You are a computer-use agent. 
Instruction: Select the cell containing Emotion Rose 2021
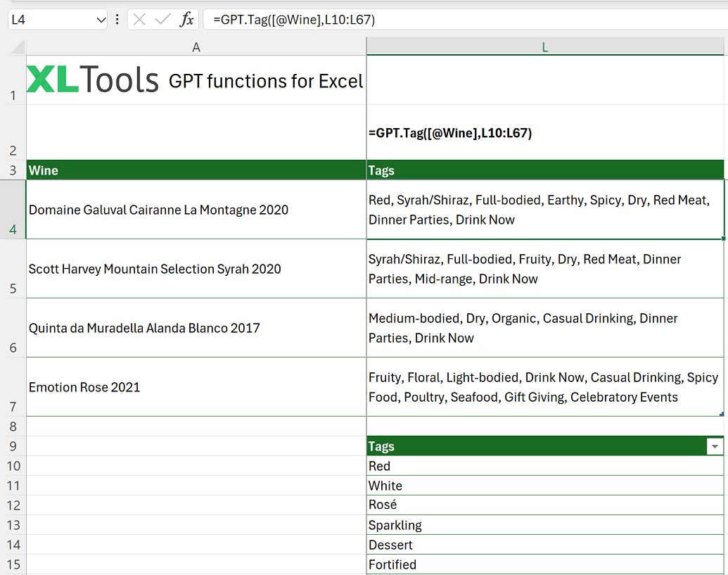point(196,386)
